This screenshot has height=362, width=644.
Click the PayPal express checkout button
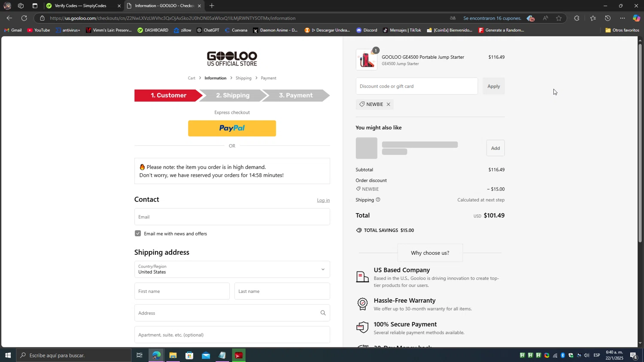[232, 128]
